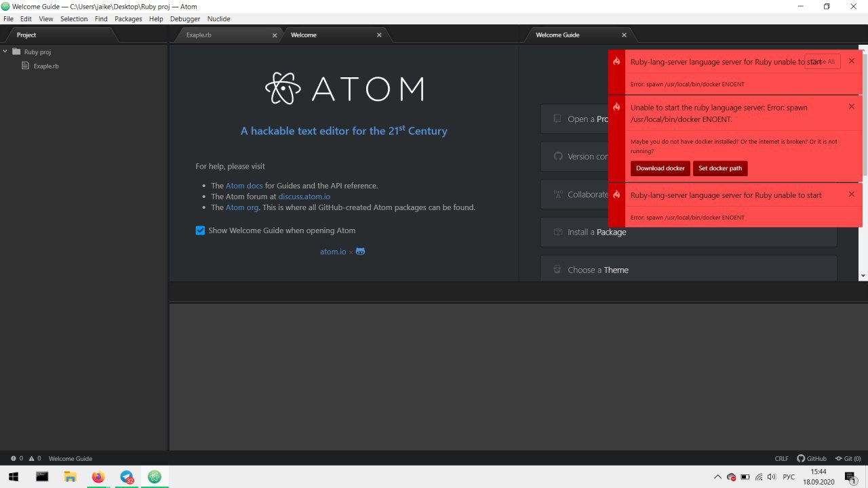Open File Explorer from the taskbar
This screenshot has width=868, height=488.
[x=70, y=477]
